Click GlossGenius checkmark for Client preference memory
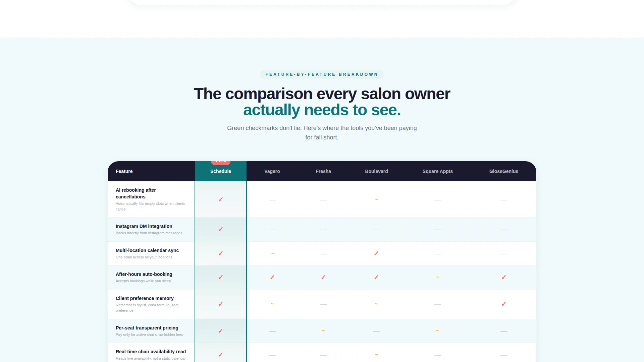This screenshot has height=362, width=644. [x=504, y=304]
